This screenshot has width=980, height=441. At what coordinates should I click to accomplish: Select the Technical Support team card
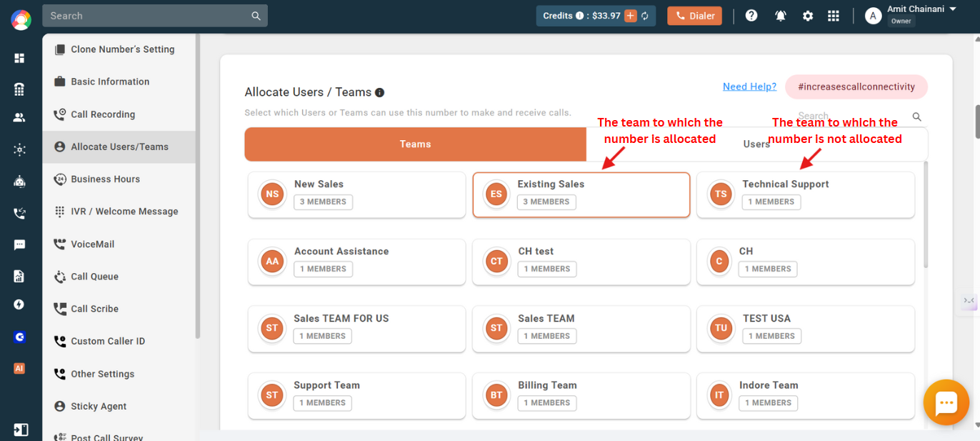(806, 194)
